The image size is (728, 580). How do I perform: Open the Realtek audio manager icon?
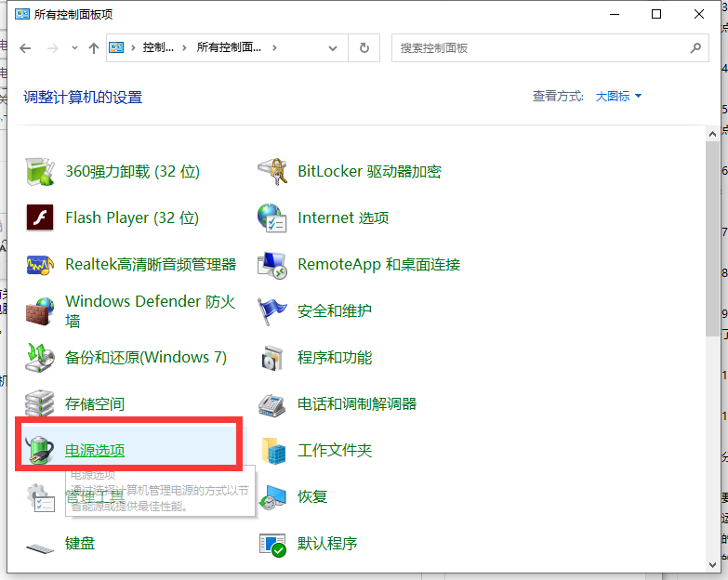(x=40, y=265)
